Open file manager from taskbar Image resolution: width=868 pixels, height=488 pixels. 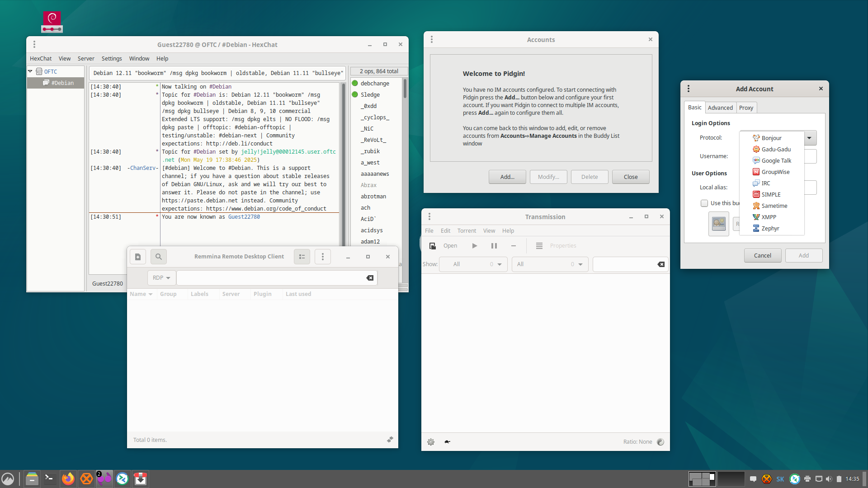click(x=32, y=479)
